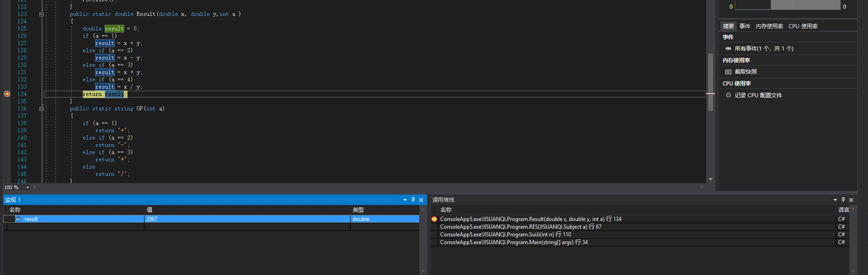The image size is (868, 275).
Task: Click the camera icon next to 截取快照
Action: pyautogui.click(x=728, y=72)
